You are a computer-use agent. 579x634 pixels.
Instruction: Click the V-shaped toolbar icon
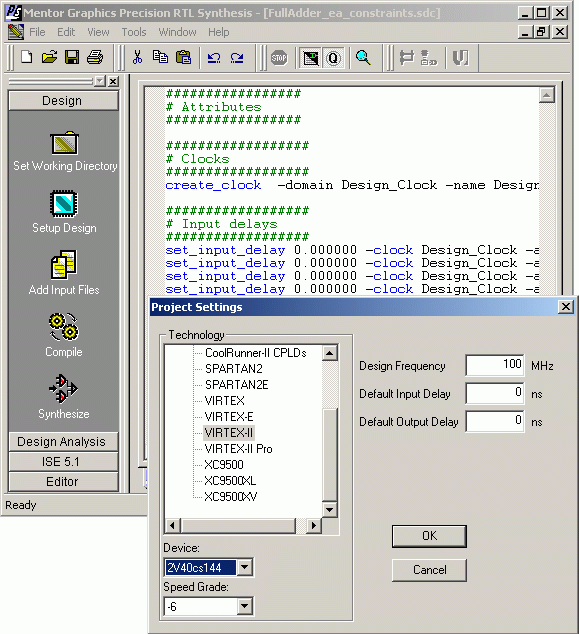click(x=460, y=58)
